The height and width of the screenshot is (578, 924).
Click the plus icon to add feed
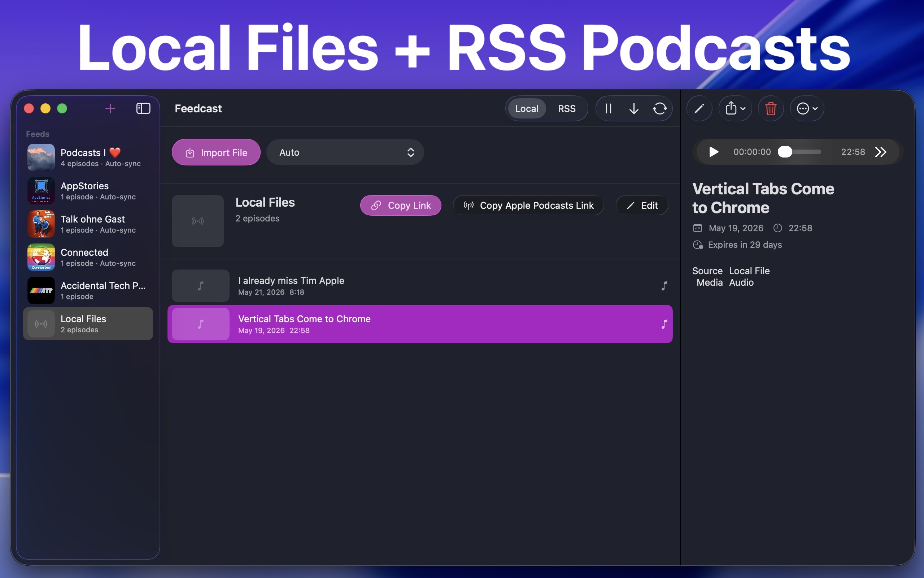110,109
